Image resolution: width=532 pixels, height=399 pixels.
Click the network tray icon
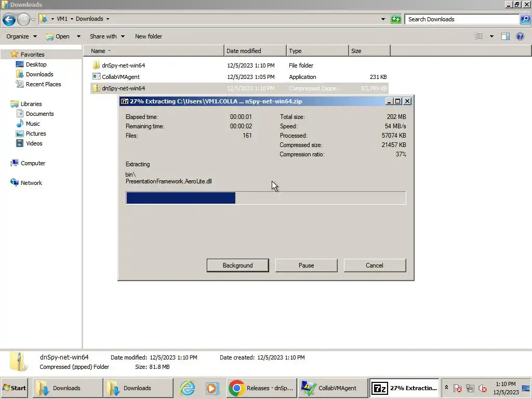[470, 388]
